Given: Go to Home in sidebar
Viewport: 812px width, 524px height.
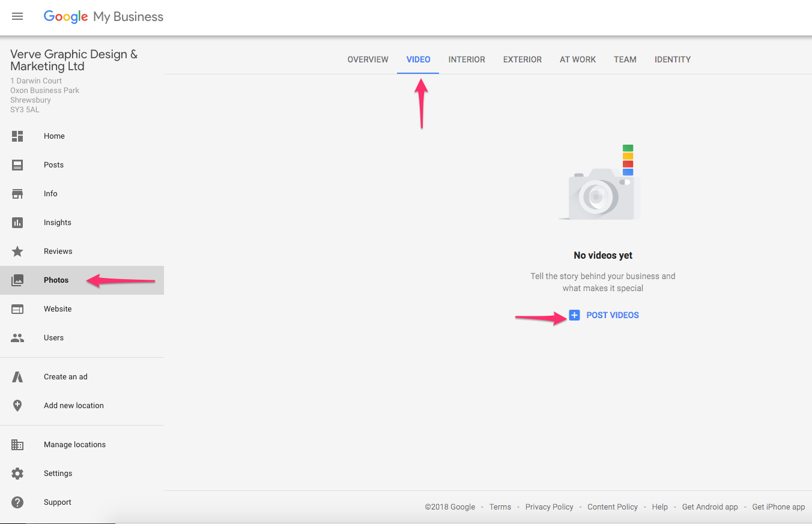Looking at the screenshot, I should click(x=54, y=136).
